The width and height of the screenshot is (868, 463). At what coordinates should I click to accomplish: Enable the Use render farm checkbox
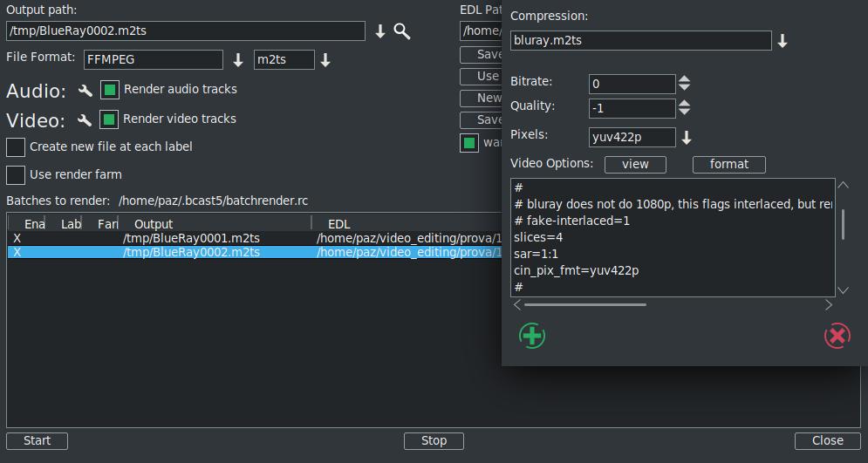(16, 175)
